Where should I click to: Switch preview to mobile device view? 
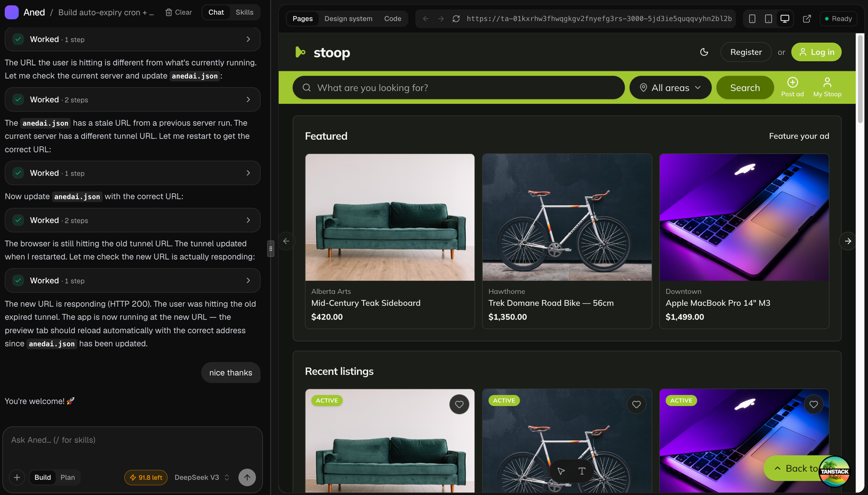(x=752, y=19)
